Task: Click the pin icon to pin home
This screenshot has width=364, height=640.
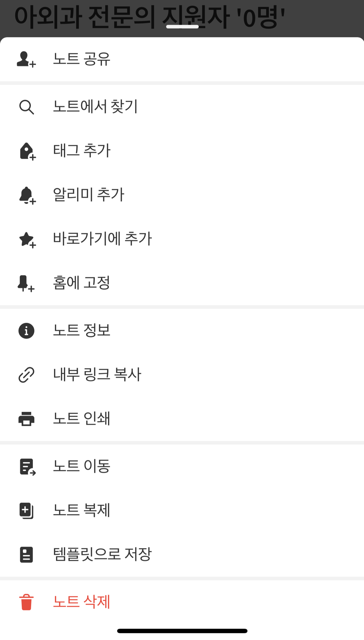Action: [26, 284]
